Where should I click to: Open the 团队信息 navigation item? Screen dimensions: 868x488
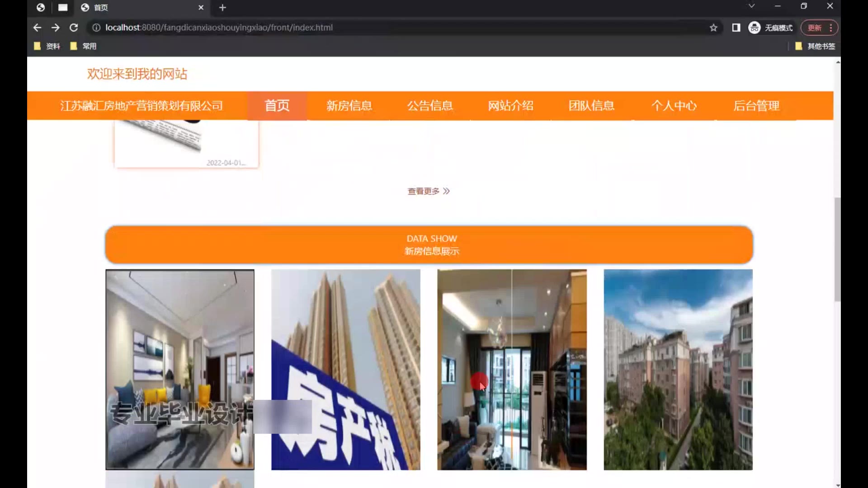(591, 106)
